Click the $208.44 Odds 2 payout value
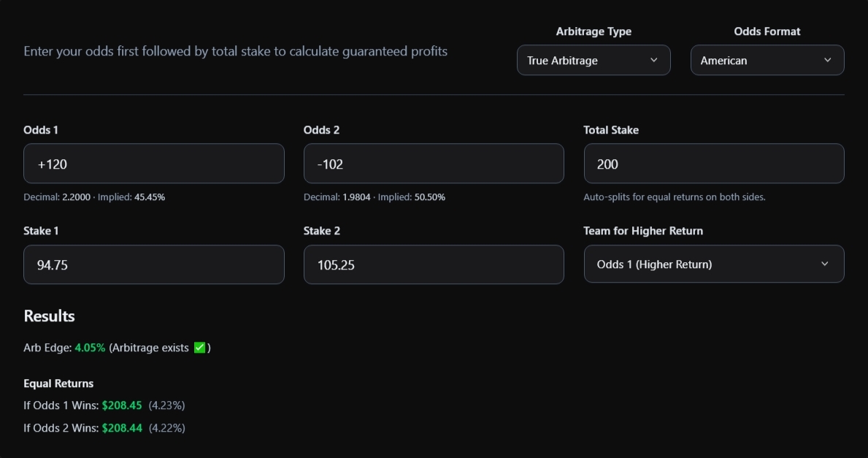Screen dimensions: 868x458 pyautogui.click(x=123, y=427)
